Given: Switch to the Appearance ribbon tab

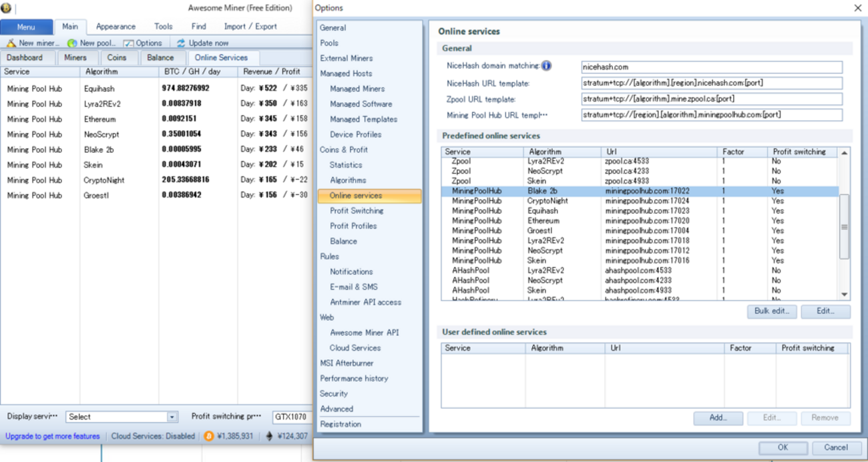Looking at the screenshot, I should 116,27.
